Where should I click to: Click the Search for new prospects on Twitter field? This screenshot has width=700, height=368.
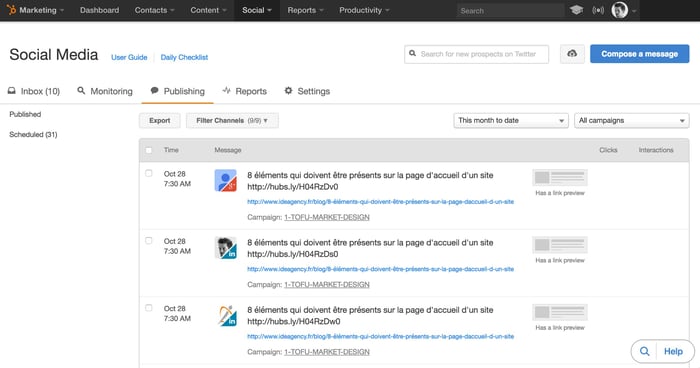coord(477,54)
